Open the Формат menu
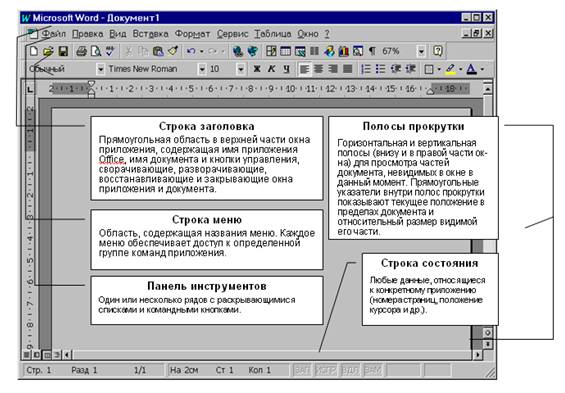 [192, 34]
